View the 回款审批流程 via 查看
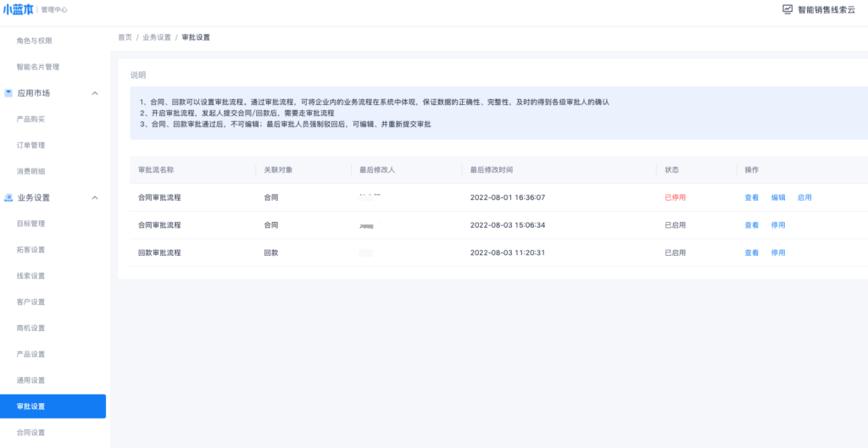 [752, 253]
